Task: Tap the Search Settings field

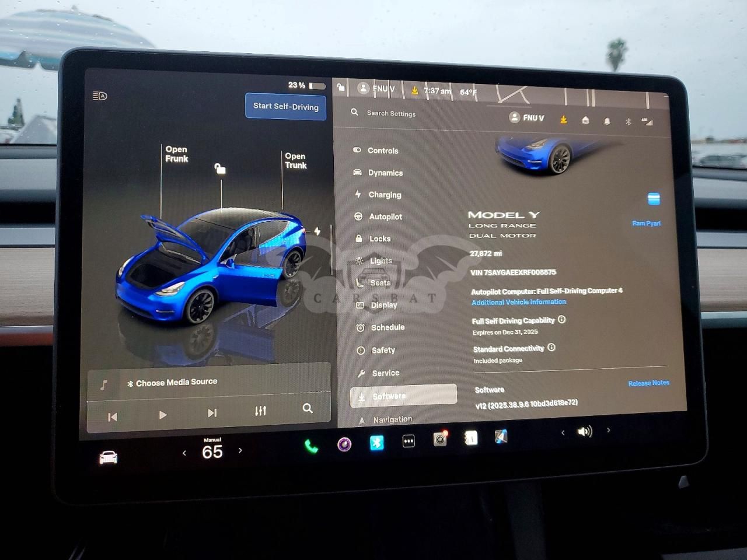Action: point(391,113)
